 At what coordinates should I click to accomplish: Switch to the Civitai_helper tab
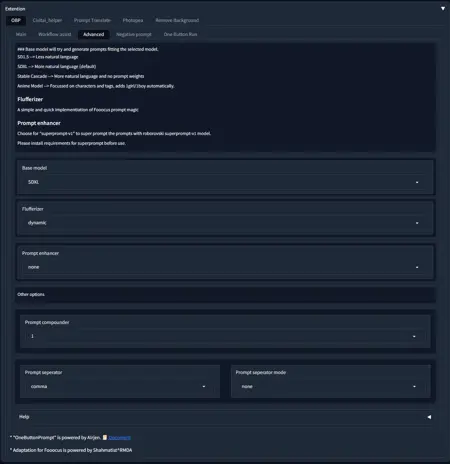pyautogui.click(x=47, y=20)
